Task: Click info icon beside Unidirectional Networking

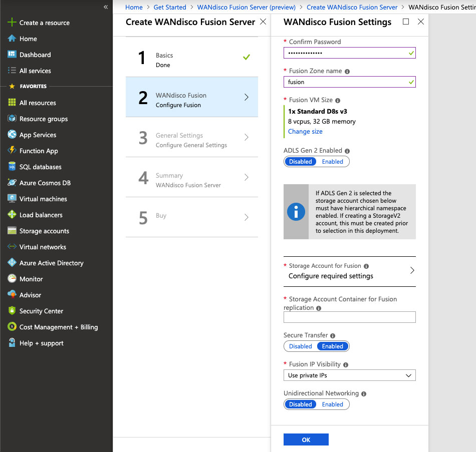Action: 364,394
